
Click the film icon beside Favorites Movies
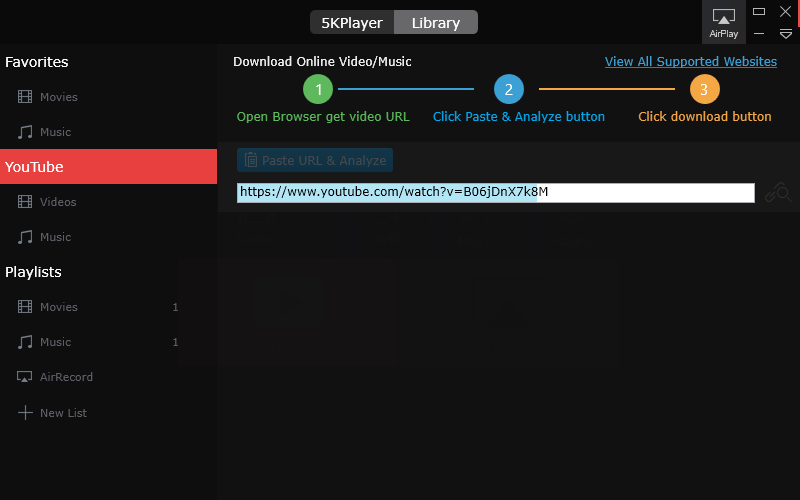(25, 97)
